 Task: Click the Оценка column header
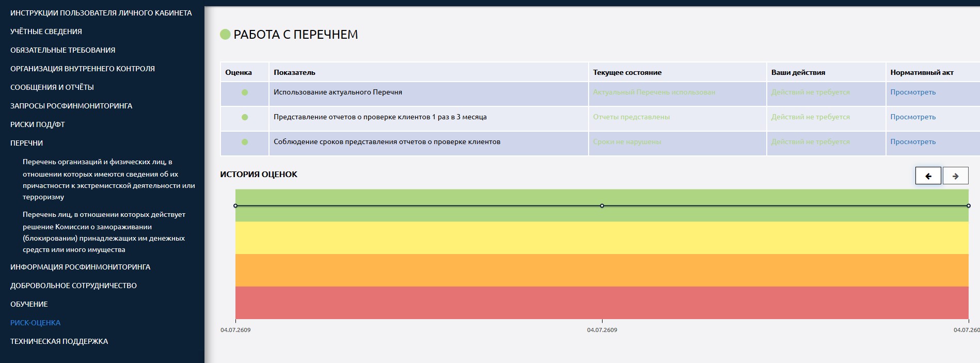[x=239, y=72]
